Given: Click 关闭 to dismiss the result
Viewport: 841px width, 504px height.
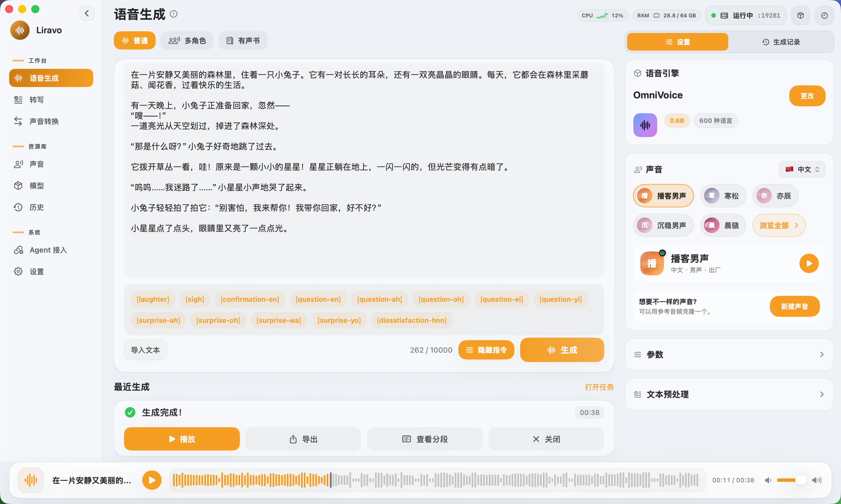Looking at the screenshot, I should point(546,439).
